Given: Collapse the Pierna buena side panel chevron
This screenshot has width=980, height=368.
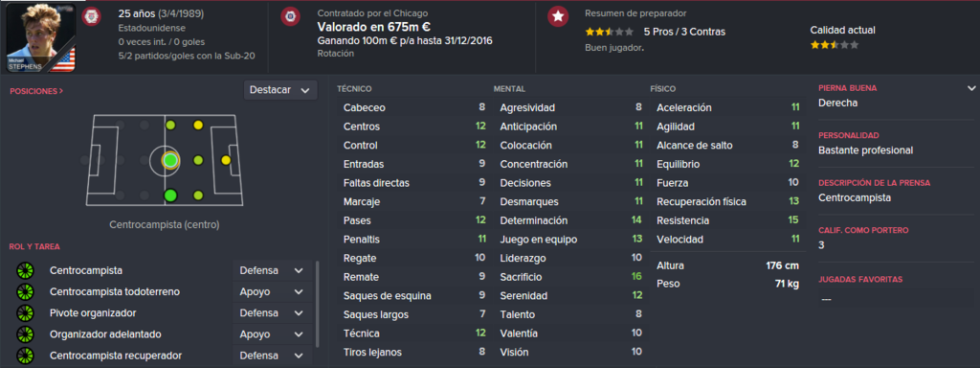Looking at the screenshot, I should (x=971, y=88).
